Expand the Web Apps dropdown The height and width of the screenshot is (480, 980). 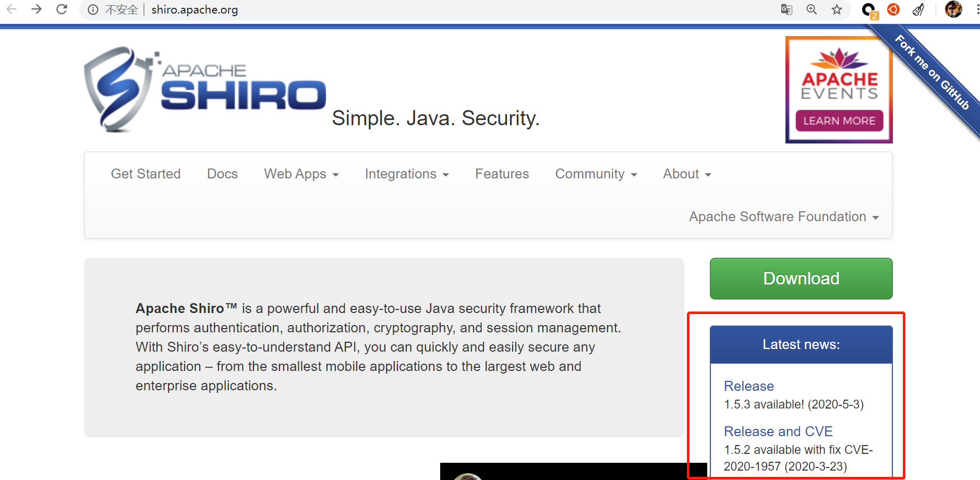coord(301,174)
